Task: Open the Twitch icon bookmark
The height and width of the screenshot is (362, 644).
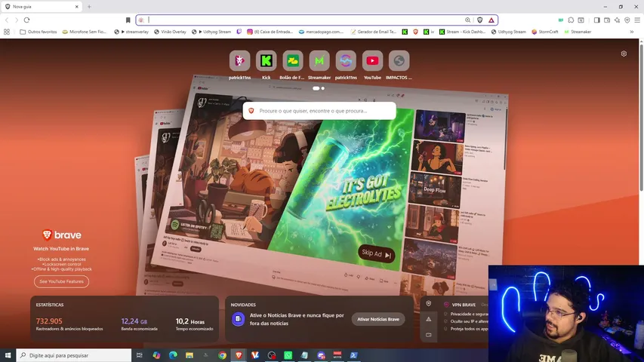Action: [239, 32]
